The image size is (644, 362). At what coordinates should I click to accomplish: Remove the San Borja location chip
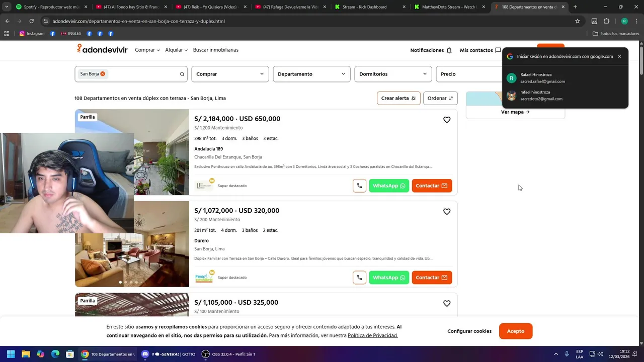tap(103, 74)
